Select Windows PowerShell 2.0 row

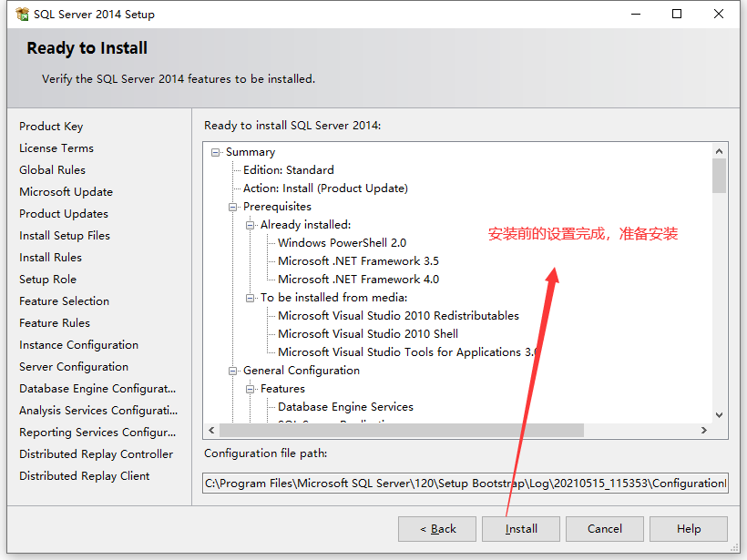point(342,243)
